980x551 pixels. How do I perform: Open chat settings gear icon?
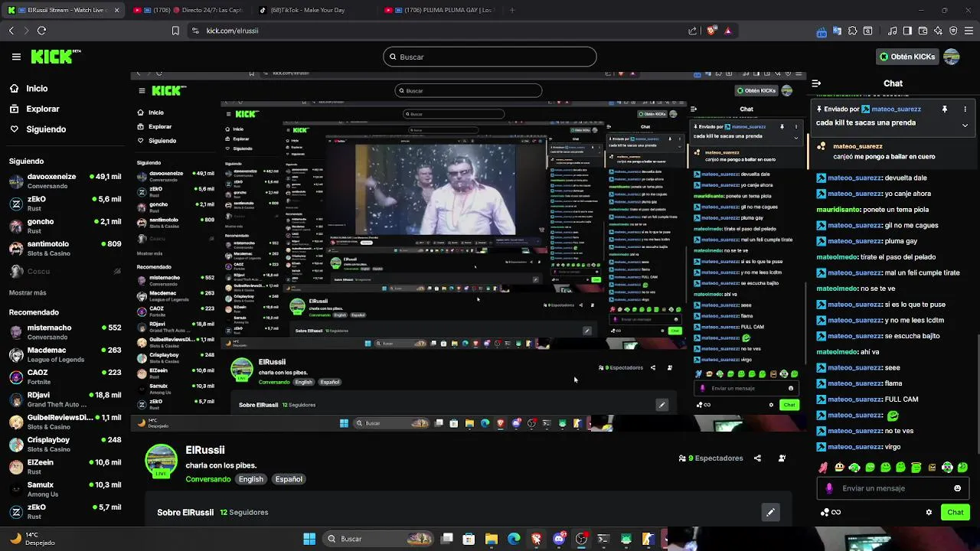929,512
